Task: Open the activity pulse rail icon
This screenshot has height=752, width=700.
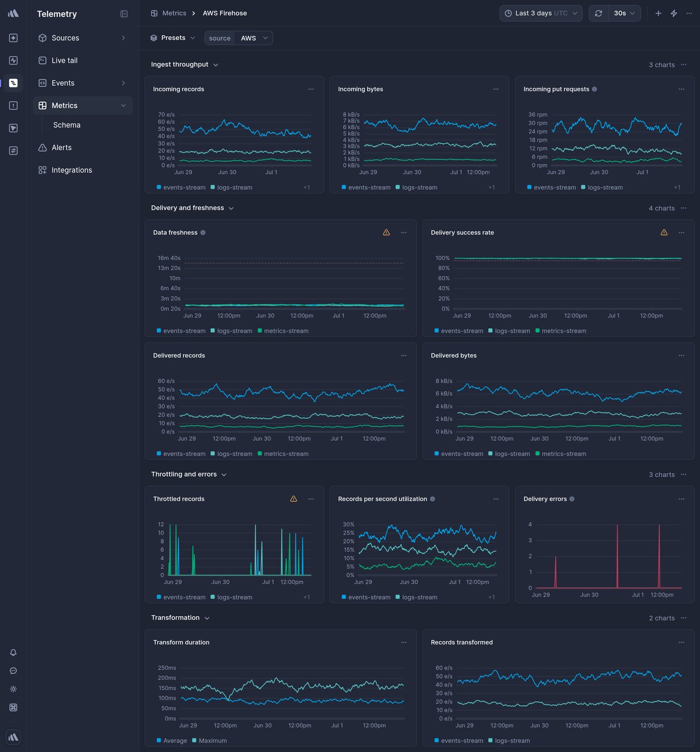Action: (13, 60)
